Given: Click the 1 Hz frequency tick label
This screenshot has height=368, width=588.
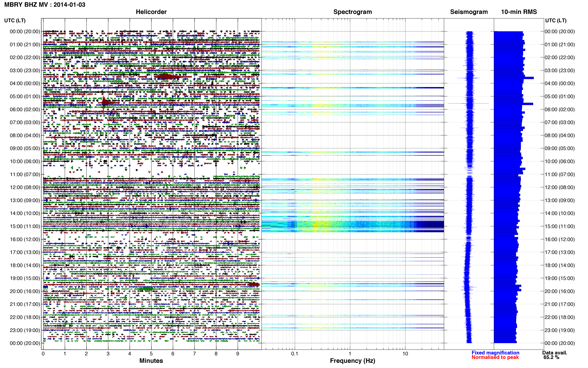Looking at the screenshot, I should (x=350, y=354).
